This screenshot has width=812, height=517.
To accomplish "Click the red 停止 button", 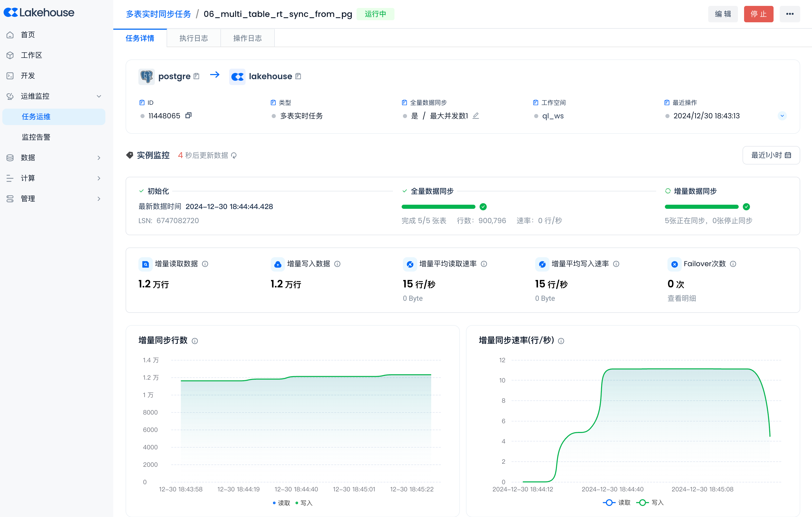I will (x=758, y=14).
